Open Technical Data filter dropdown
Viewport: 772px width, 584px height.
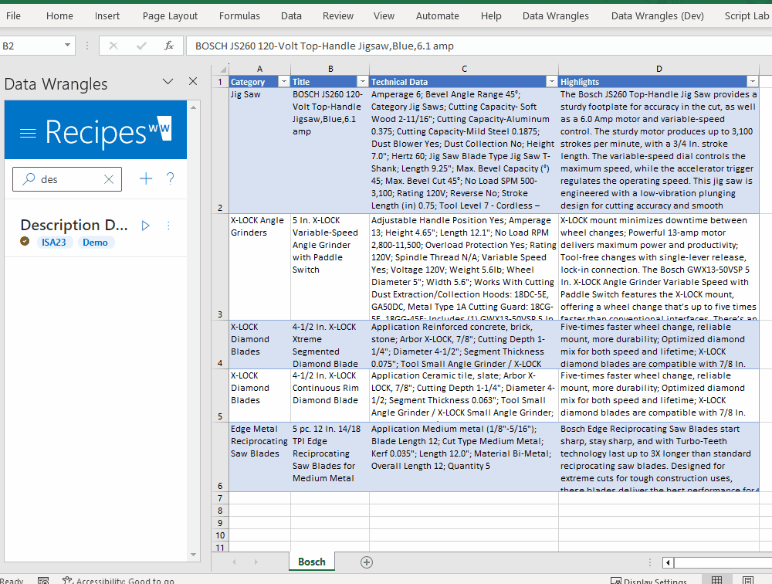(552, 82)
